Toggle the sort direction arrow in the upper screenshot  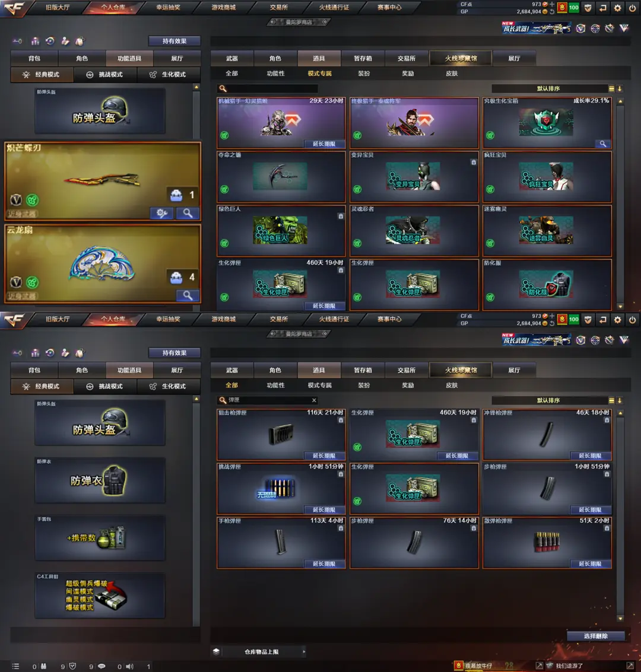click(x=620, y=89)
